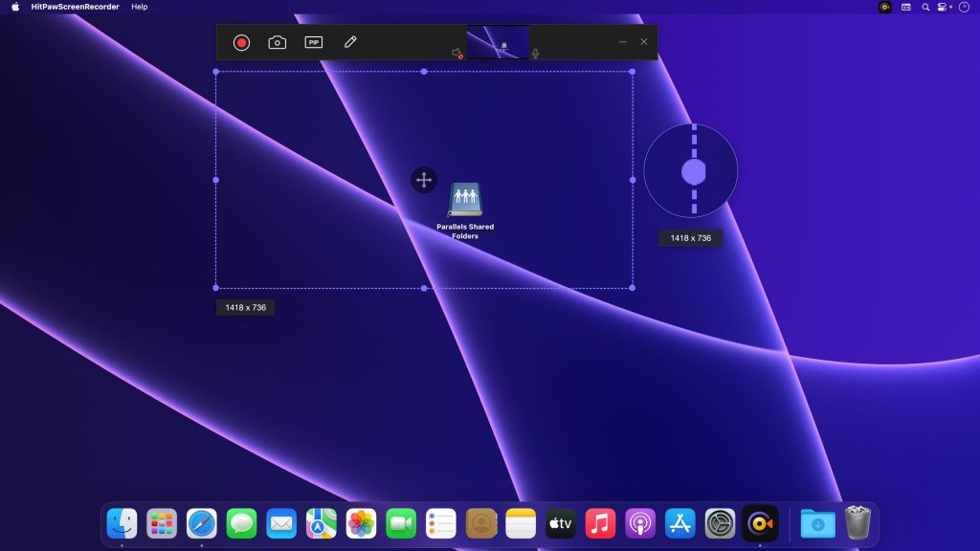This screenshot has width=980, height=551.
Task: Launch the HitPaw Screen Recorder Dock icon
Action: coord(760,522)
